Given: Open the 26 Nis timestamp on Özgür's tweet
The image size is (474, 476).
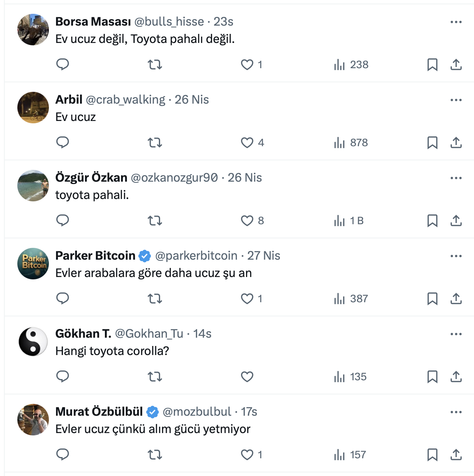Looking at the screenshot, I should [x=244, y=178].
